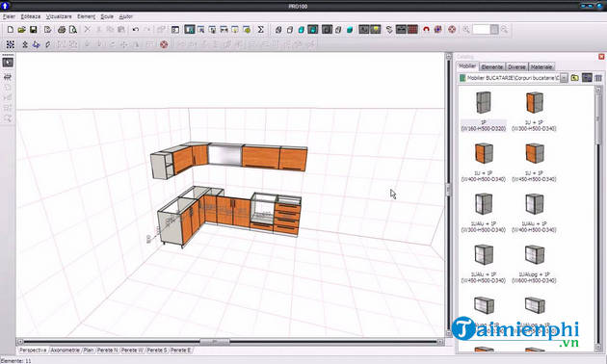
Task: Switch to sketch display mode icon
Action: point(290,30)
